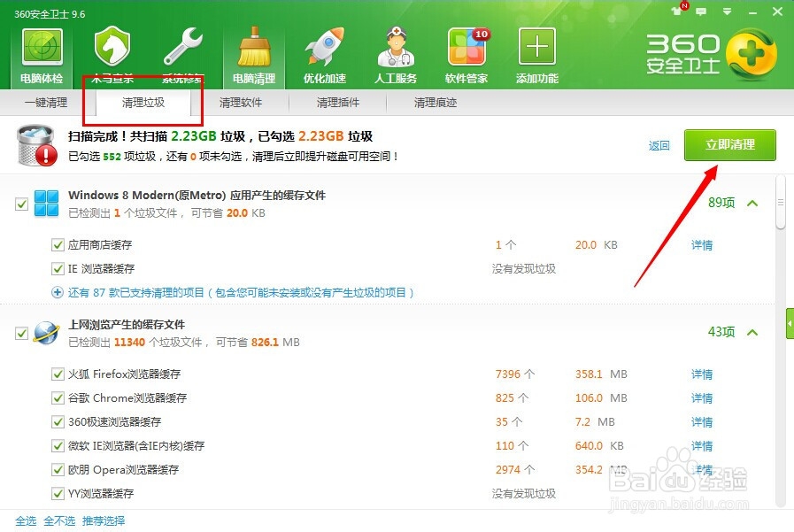Click the 552 checked items count
This screenshot has width=794, height=532.
pos(112,157)
